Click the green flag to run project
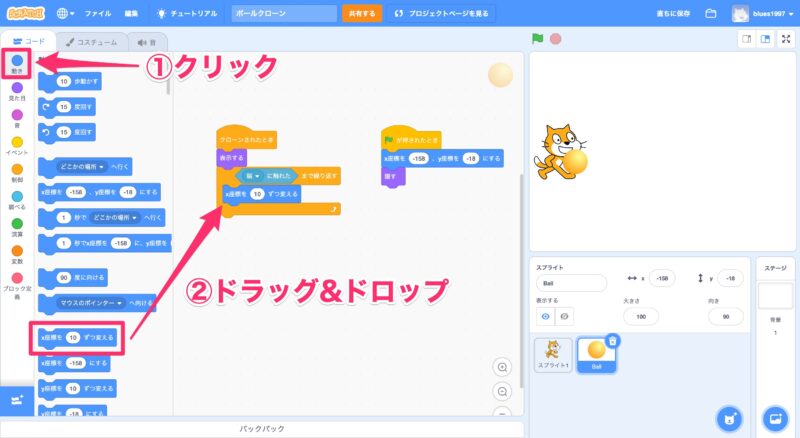This screenshot has height=438, width=800. pyautogui.click(x=537, y=39)
